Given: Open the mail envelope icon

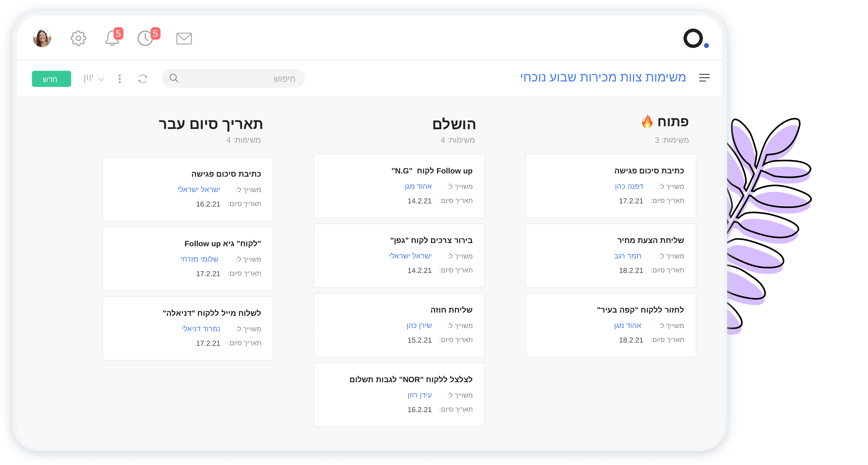Looking at the screenshot, I should (x=184, y=38).
